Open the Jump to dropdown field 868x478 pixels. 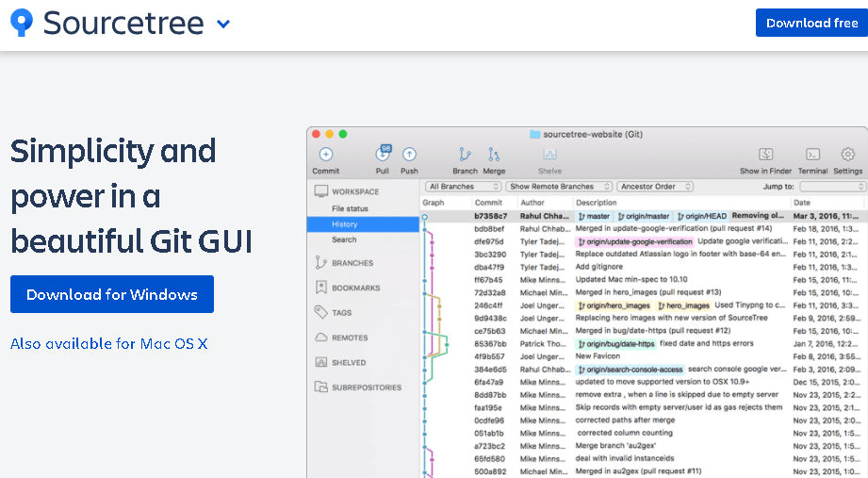coord(832,187)
